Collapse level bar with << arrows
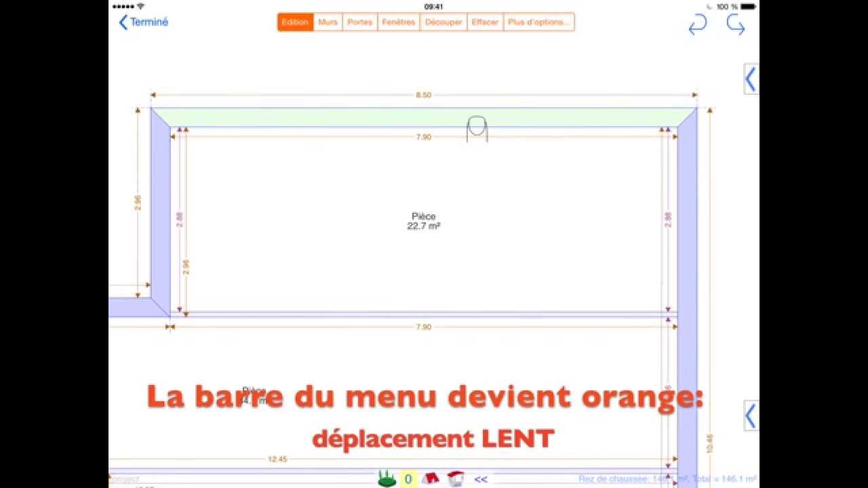 point(481,479)
